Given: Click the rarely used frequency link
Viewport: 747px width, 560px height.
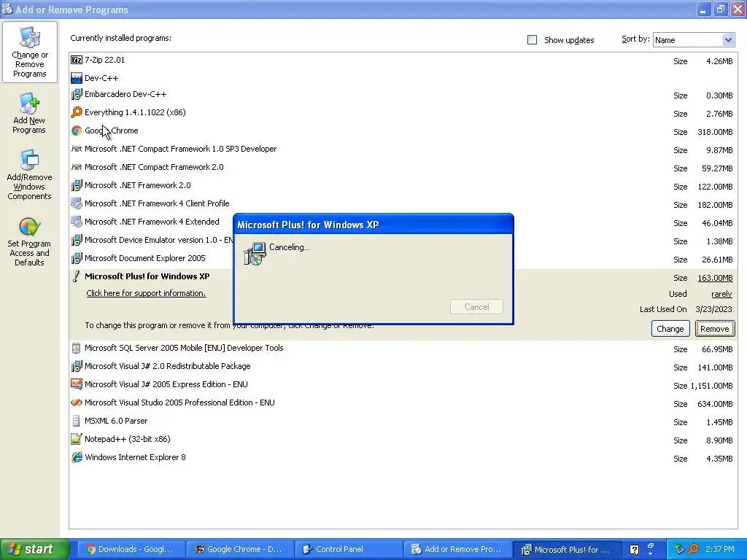Looking at the screenshot, I should (x=721, y=294).
